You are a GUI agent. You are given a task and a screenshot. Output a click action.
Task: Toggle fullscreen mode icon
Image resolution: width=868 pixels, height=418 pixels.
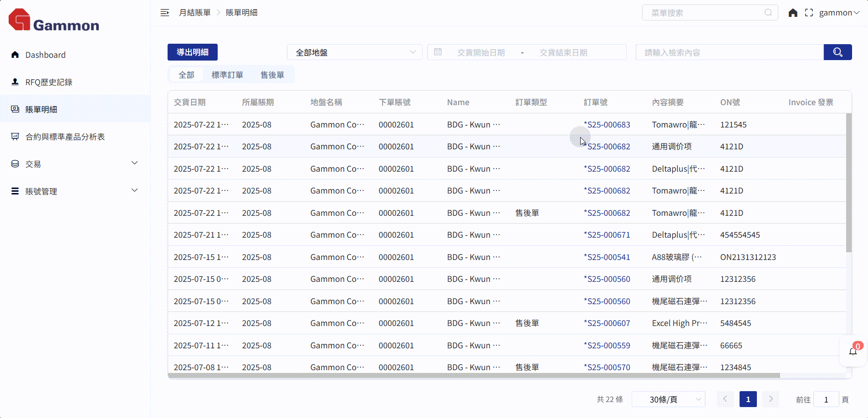pos(809,13)
